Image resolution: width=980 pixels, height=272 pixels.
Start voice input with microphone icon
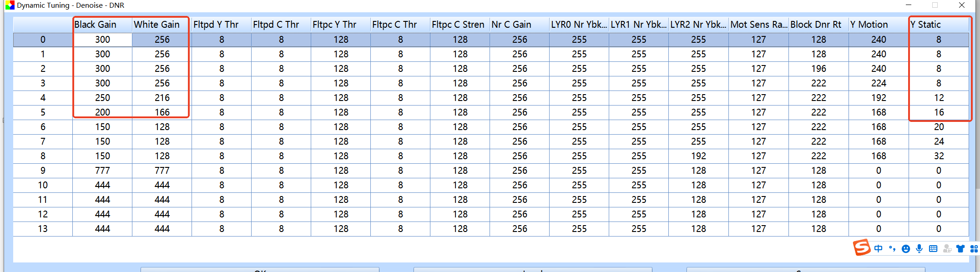[919, 248]
